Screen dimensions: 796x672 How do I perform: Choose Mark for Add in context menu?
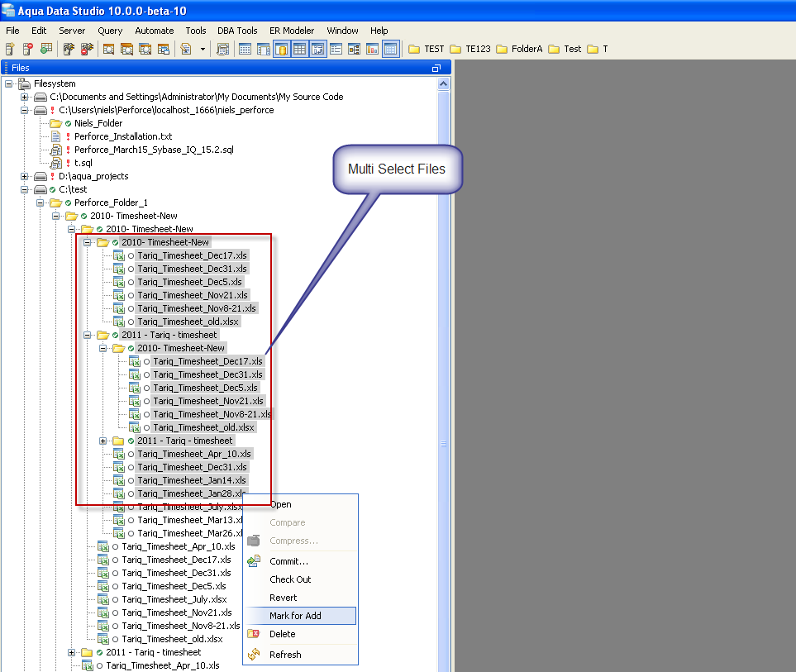click(x=301, y=616)
